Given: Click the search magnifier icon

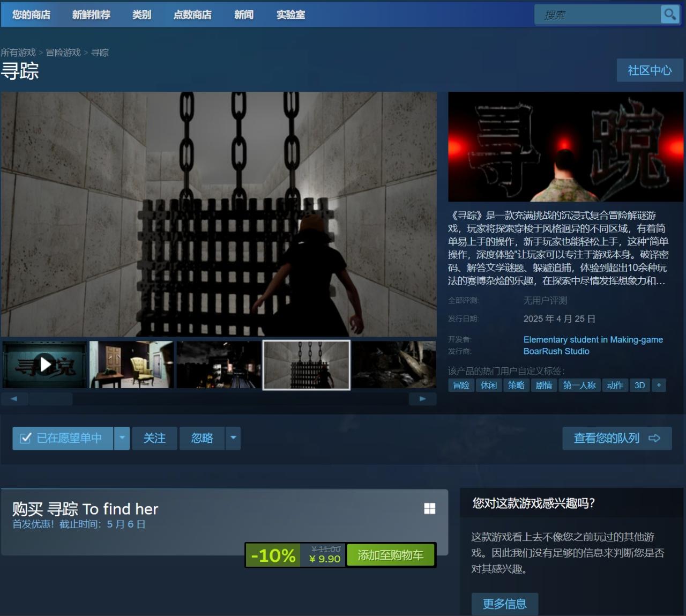Looking at the screenshot, I should [670, 14].
